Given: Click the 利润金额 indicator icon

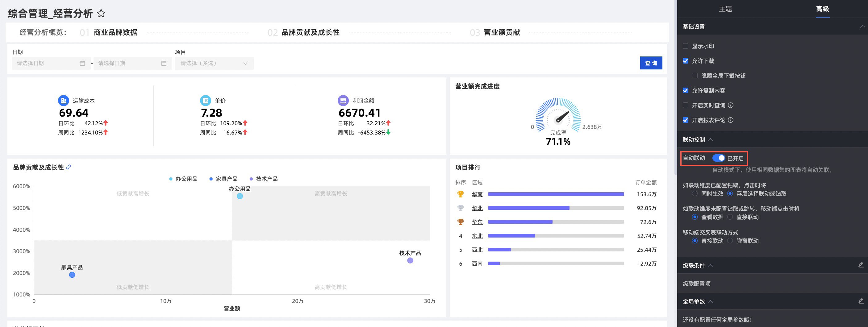Looking at the screenshot, I should [343, 100].
